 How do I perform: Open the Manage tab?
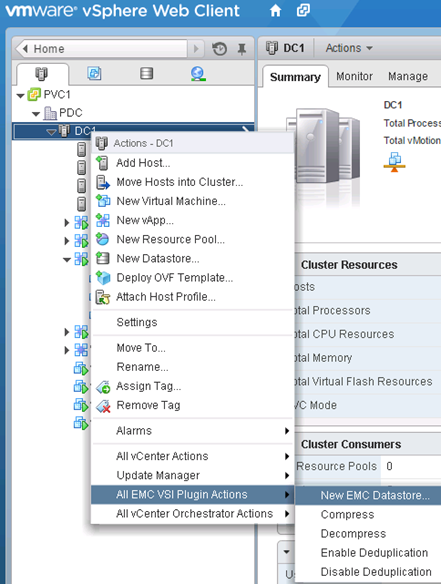click(x=408, y=76)
